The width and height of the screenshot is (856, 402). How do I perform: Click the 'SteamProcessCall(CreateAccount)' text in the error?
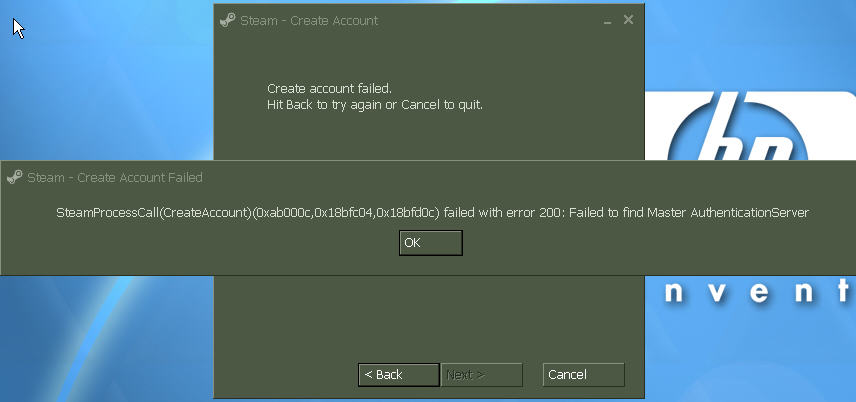(x=153, y=213)
